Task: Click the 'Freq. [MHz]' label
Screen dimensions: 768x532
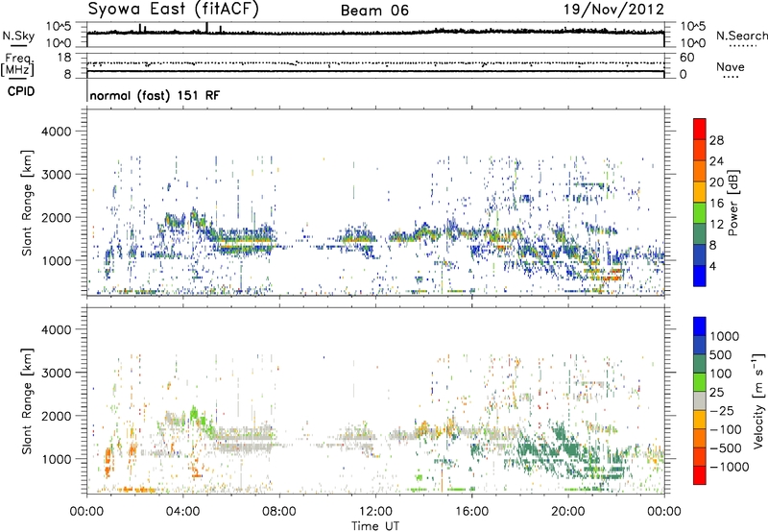Action: coord(18,64)
